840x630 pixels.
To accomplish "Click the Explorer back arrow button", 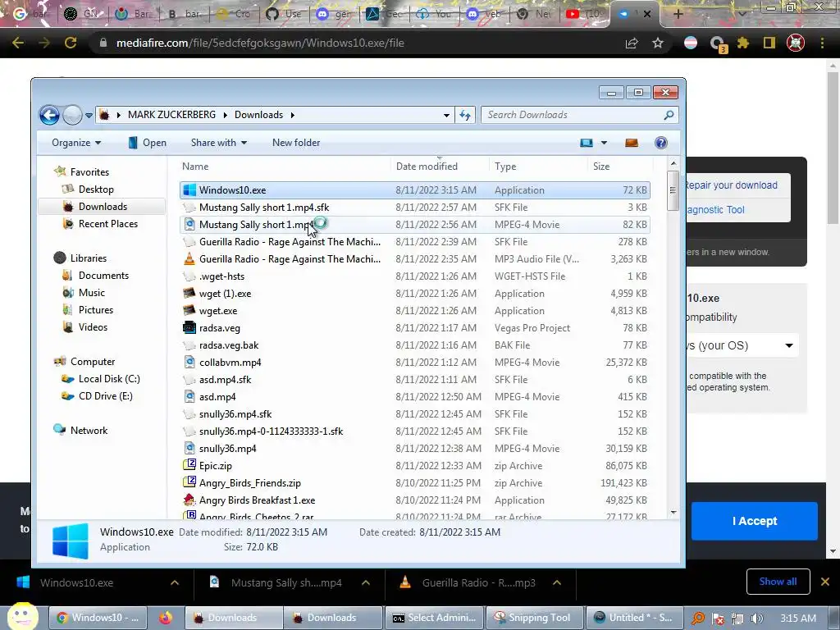I will 49,115.
